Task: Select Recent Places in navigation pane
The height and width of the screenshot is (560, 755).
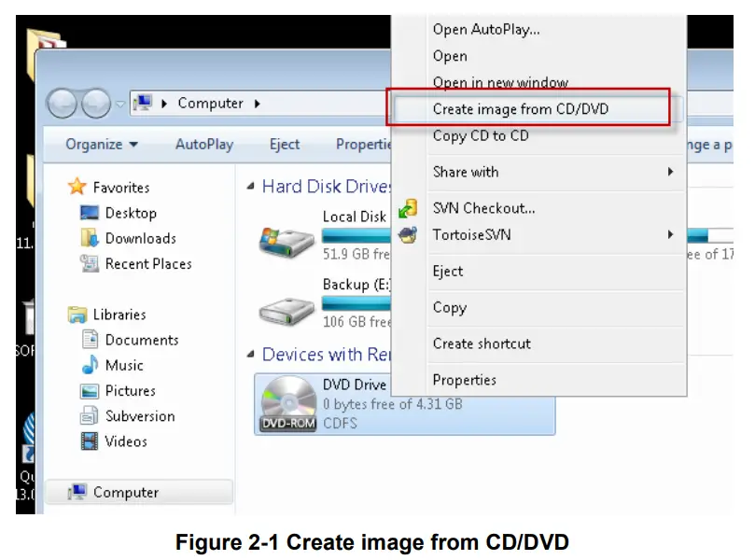Action: click(x=148, y=264)
